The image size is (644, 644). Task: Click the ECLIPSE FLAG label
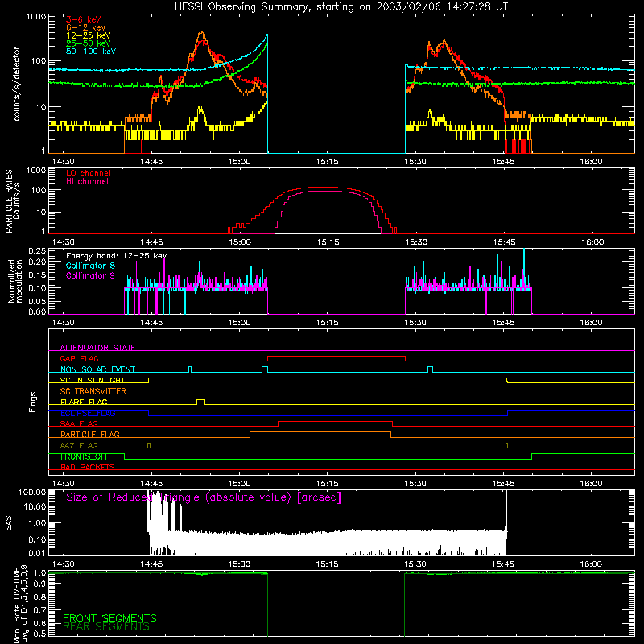click(x=88, y=413)
